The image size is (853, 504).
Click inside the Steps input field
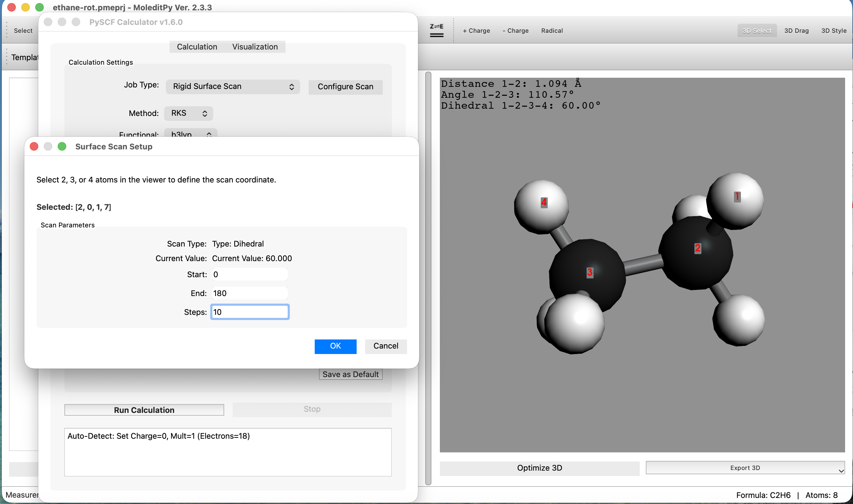click(x=250, y=312)
